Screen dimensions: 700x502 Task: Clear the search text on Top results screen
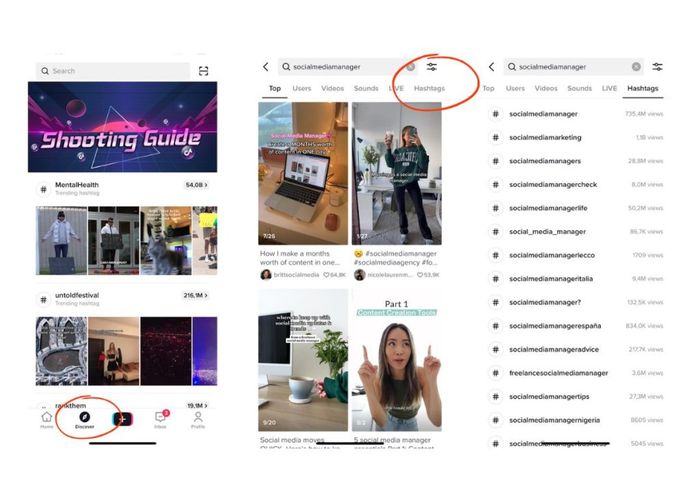tap(410, 67)
